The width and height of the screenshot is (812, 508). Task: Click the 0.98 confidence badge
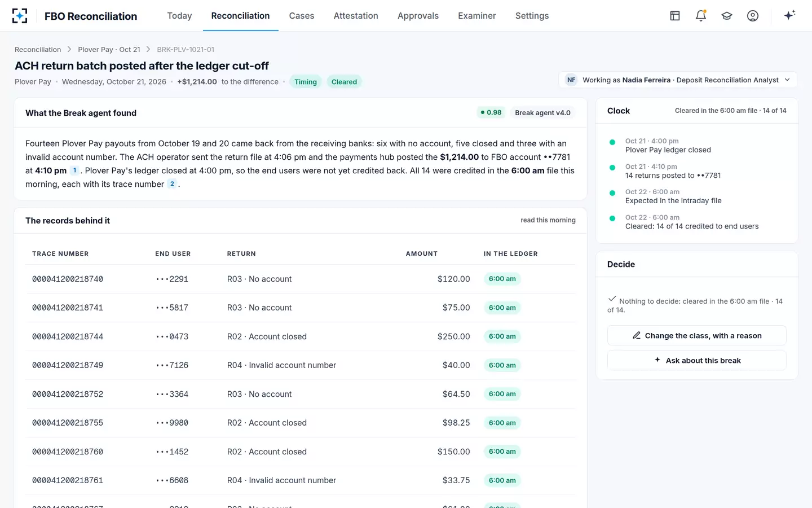[491, 112]
